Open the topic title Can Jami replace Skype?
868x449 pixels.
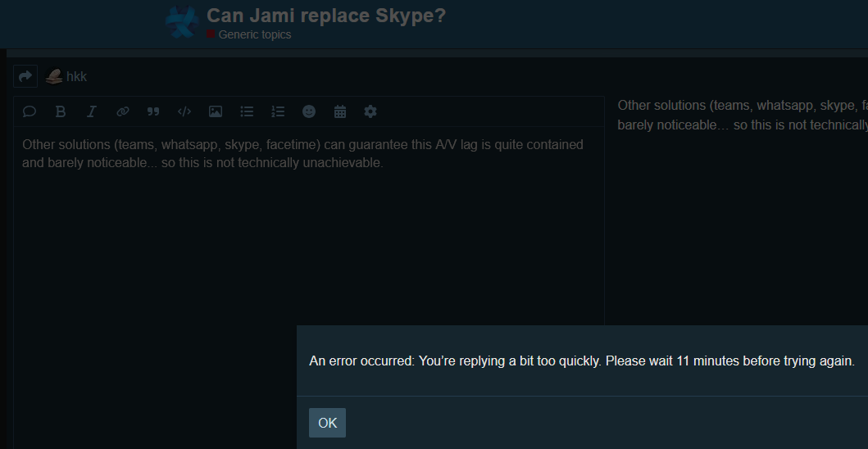click(326, 16)
